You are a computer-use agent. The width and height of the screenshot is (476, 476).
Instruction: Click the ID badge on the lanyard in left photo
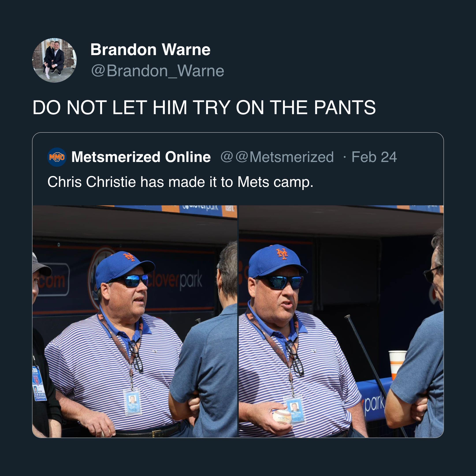[x=133, y=401]
